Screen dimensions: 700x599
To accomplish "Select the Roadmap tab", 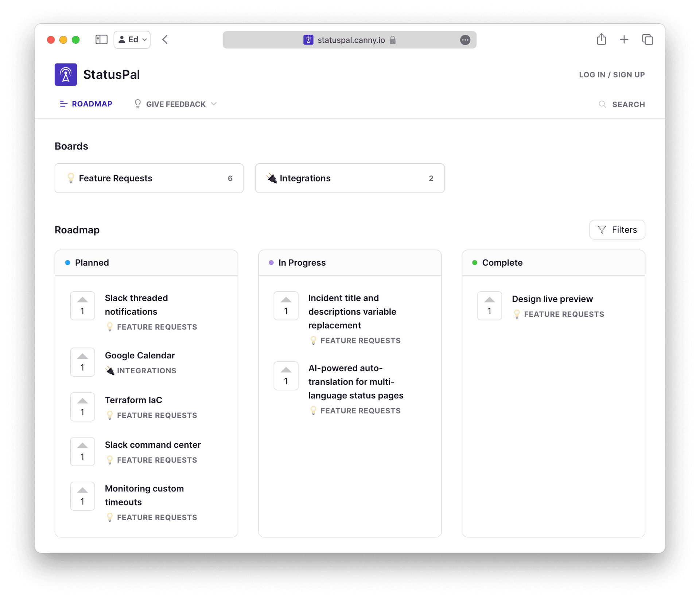I will (x=86, y=104).
